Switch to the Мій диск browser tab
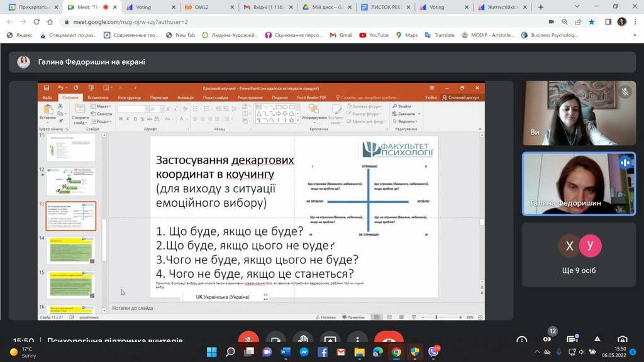 click(x=324, y=7)
